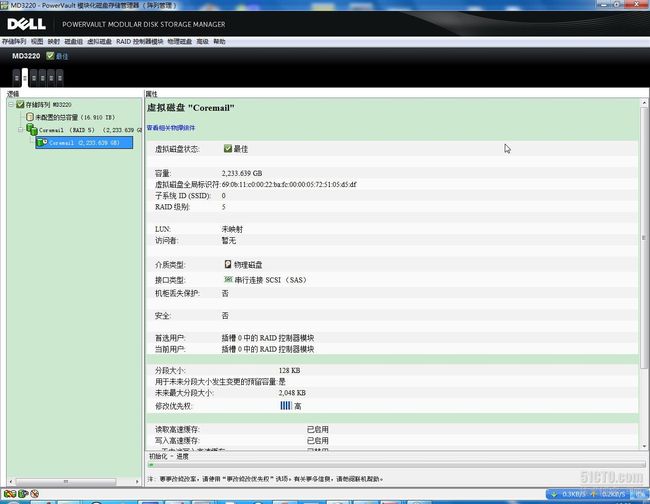Switch to the third (Physical) tab icon
This screenshot has width=650, height=504.
[34, 78]
